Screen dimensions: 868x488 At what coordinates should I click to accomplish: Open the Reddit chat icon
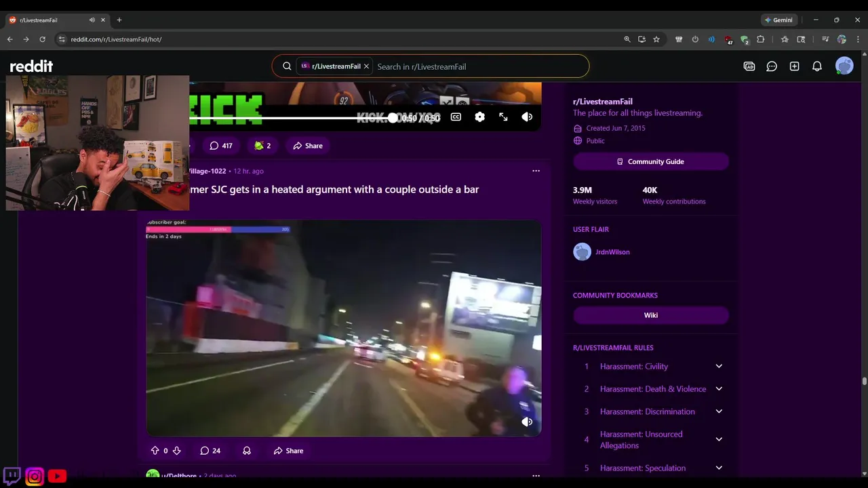click(772, 66)
